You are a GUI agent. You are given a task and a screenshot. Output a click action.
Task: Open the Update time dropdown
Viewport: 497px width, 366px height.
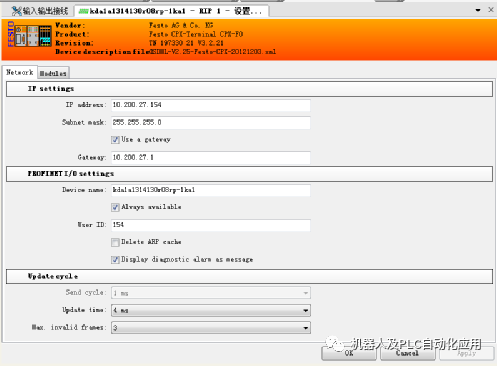pyautogui.click(x=211, y=310)
